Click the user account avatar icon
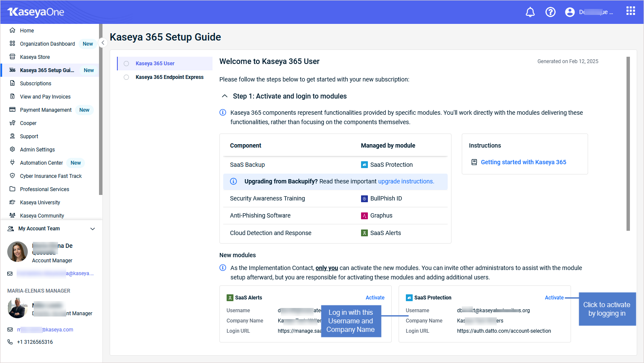644x363 pixels. [570, 12]
